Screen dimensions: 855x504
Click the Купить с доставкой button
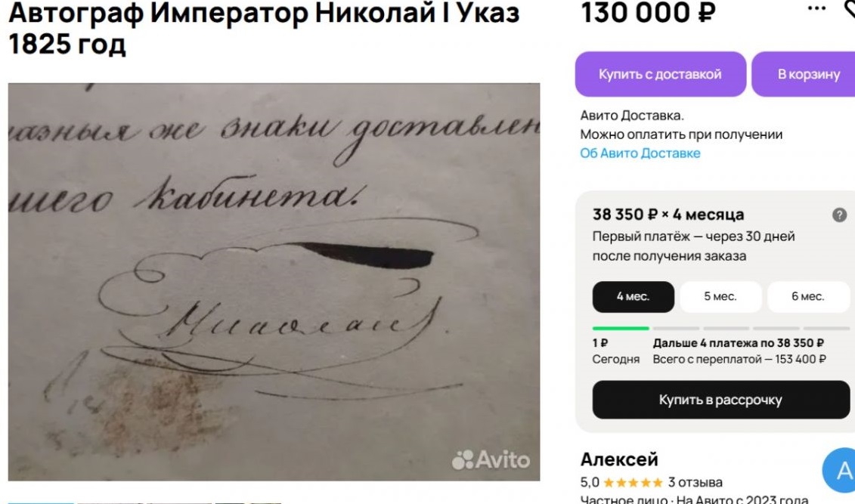click(660, 74)
